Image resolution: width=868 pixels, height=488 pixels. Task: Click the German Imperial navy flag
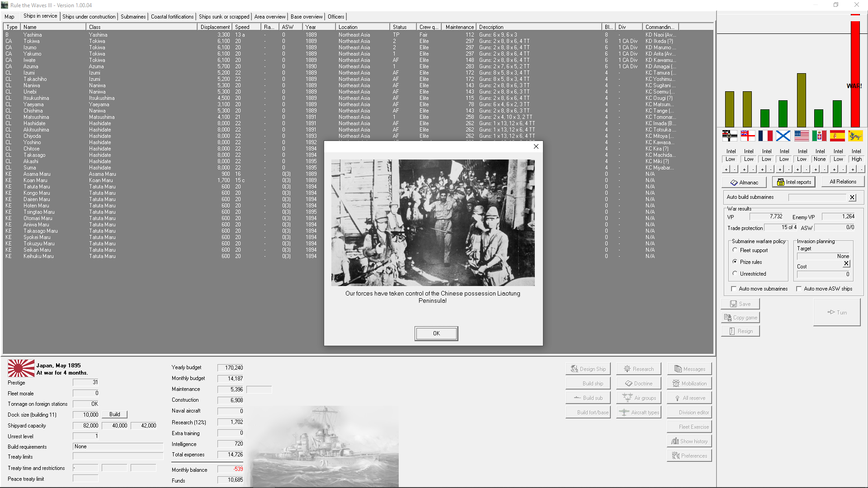pos(730,136)
